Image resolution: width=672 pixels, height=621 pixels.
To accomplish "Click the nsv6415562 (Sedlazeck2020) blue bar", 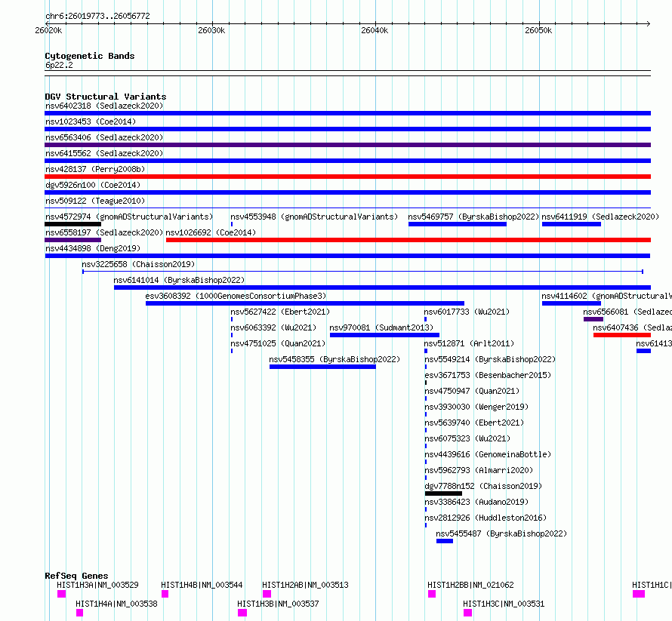I will (x=347, y=161).
